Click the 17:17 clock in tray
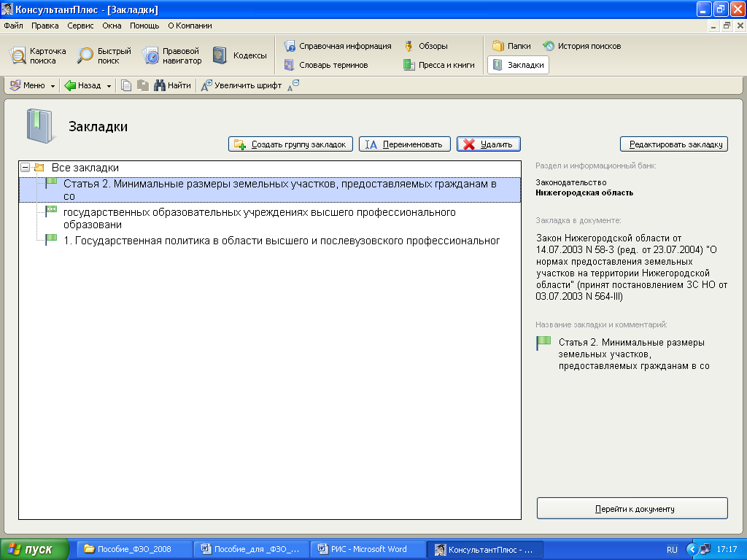747x560 pixels. coord(727,550)
